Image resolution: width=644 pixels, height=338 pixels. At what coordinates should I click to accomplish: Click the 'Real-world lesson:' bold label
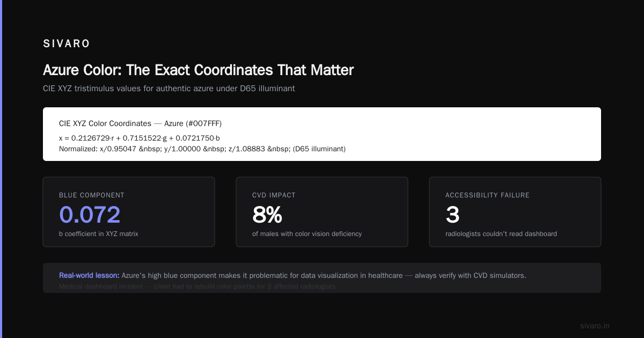tap(89, 275)
